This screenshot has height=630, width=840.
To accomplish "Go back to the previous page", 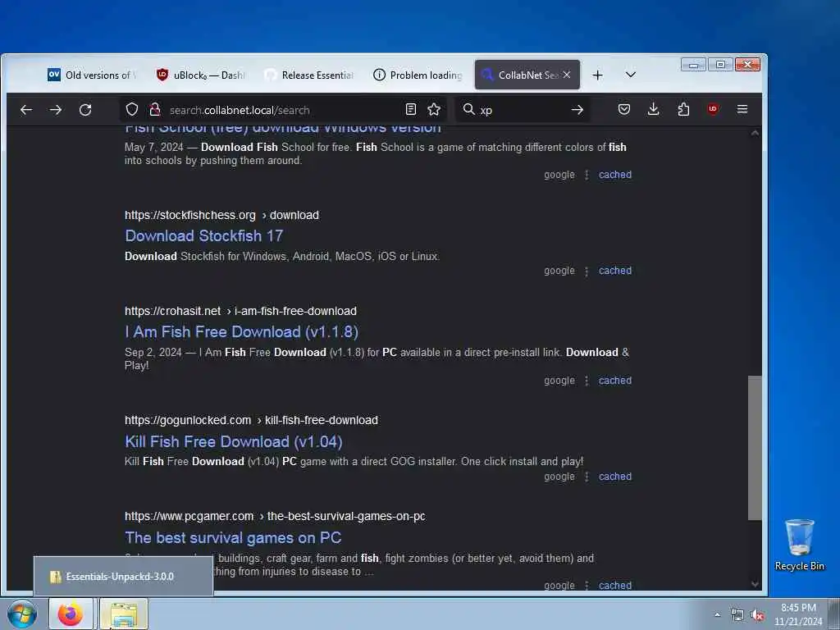I will (x=25, y=110).
